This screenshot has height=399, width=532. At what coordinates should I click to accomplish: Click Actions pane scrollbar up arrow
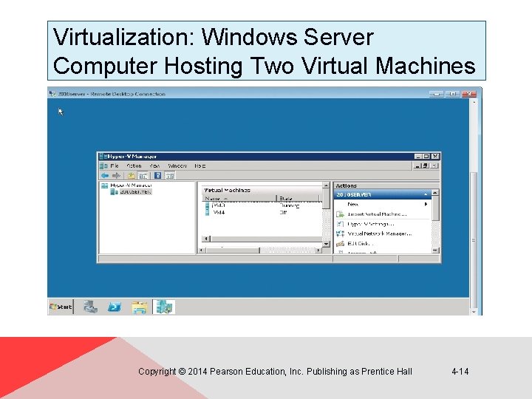pyautogui.click(x=435, y=192)
